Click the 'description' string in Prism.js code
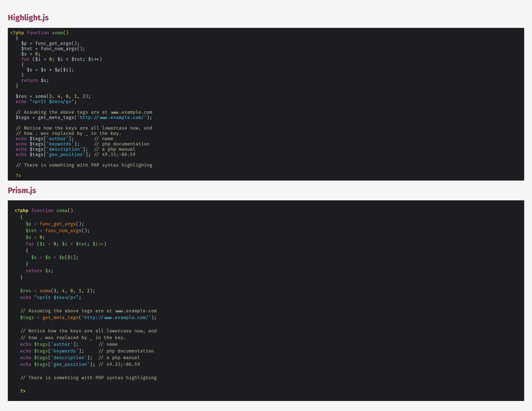Viewport: 532px width, 411px height. point(69,358)
